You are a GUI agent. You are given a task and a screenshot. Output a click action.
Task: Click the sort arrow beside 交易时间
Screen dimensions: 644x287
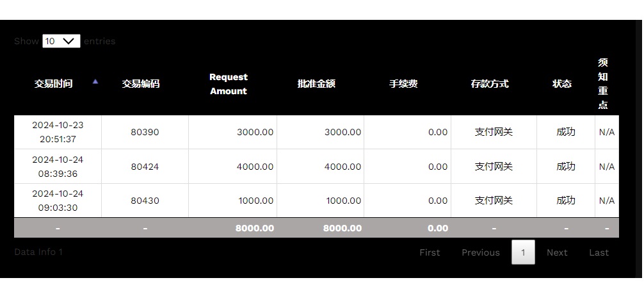[x=95, y=81]
